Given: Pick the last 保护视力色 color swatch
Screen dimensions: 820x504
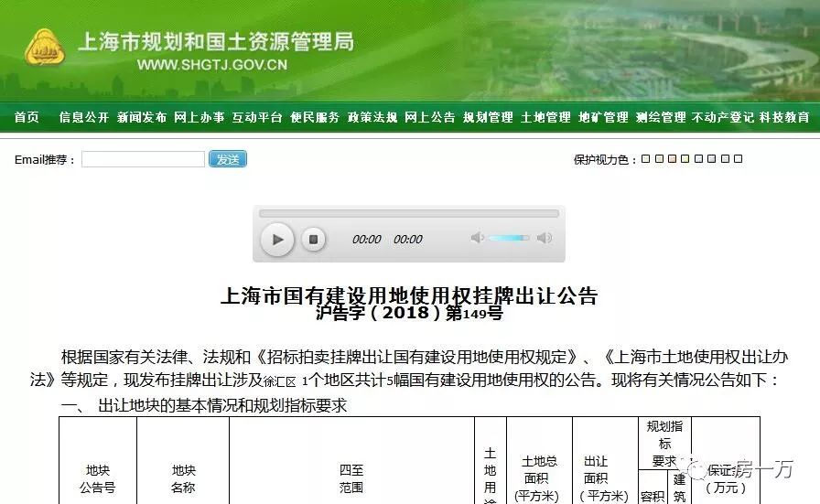Looking at the screenshot, I should [x=738, y=158].
